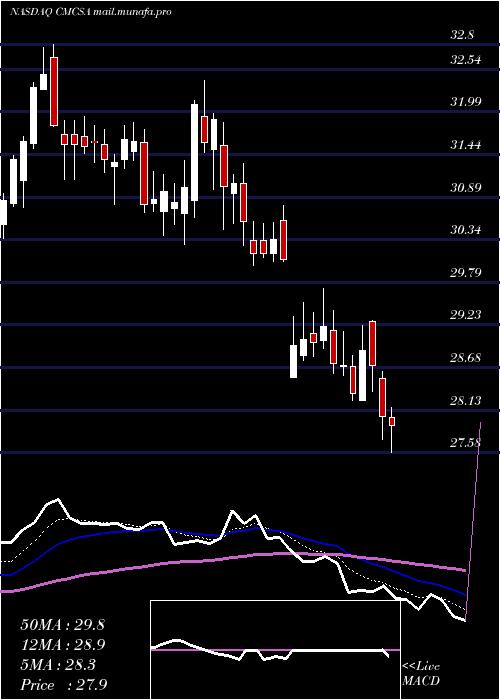Click the 32.8 price level label
Screen dimensions: 500x700
point(462,34)
